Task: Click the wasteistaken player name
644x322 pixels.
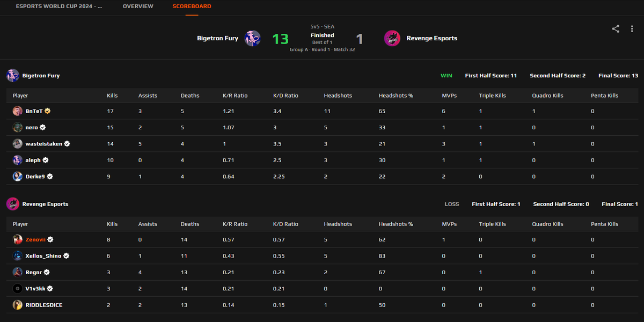Action: [x=43, y=144]
